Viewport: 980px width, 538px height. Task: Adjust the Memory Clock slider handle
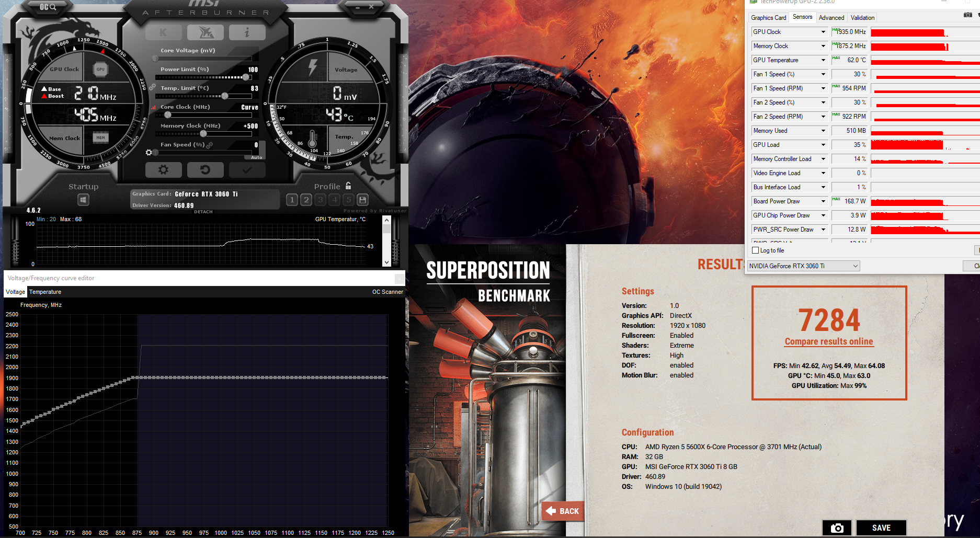click(x=203, y=133)
